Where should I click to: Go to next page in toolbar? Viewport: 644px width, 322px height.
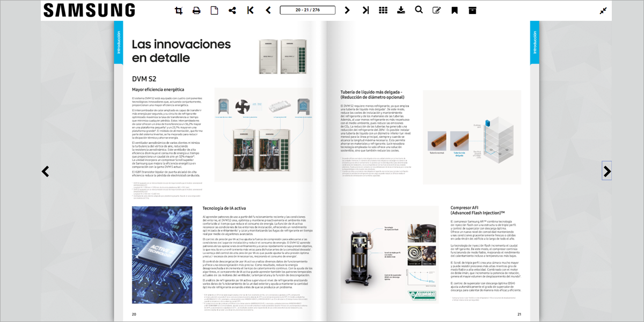[x=347, y=10]
